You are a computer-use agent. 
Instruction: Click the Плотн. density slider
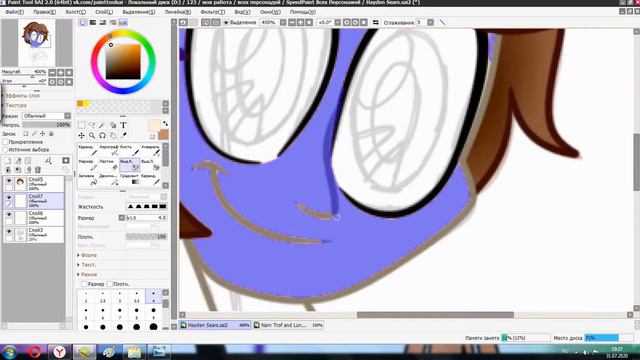click(146, 237)
